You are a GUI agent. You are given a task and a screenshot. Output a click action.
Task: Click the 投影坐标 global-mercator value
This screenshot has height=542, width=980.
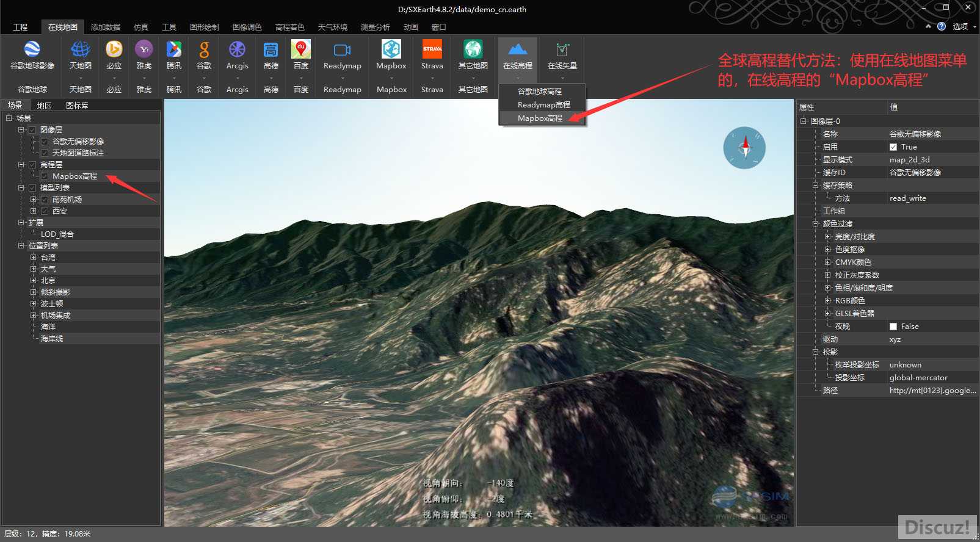tap(932, 378)
